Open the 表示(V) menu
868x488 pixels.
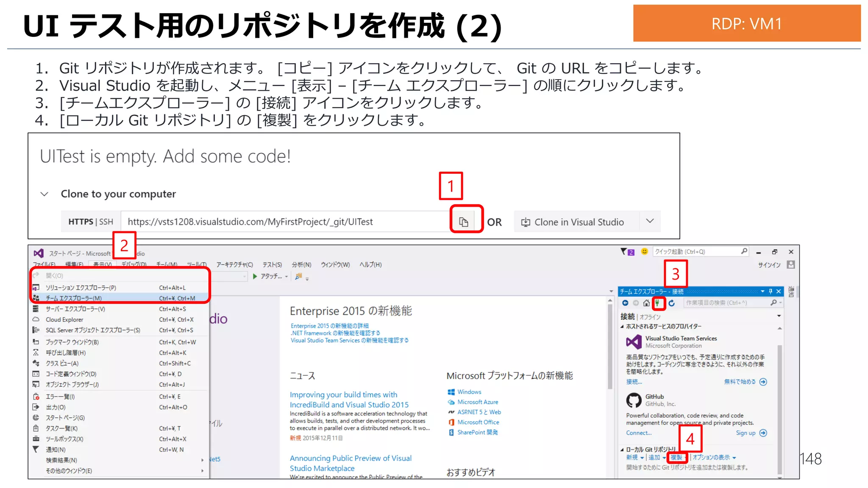102,264
